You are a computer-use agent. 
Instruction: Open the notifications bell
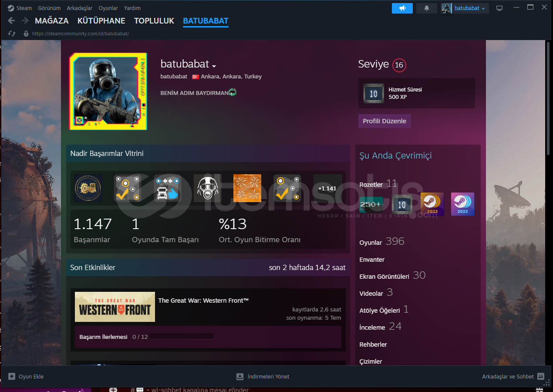426,8
